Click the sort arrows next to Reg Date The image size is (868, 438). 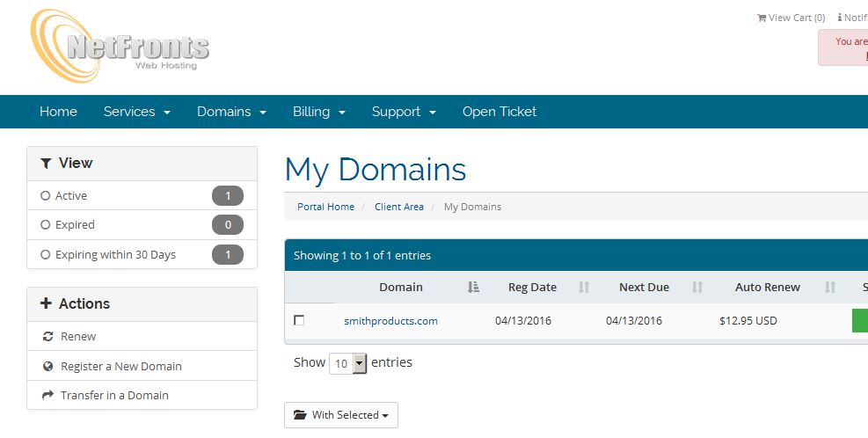pos(584,288)
